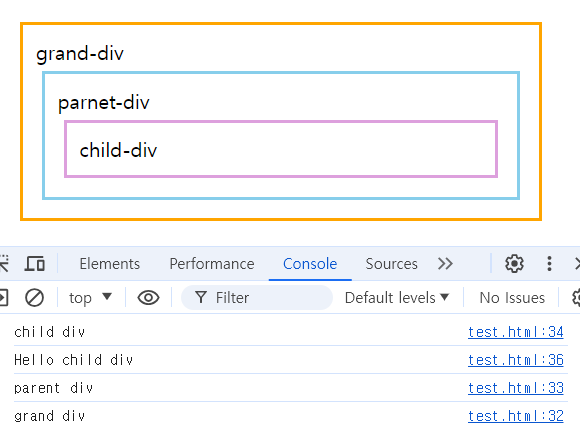Select the Console tab

[x=310, y=264]
